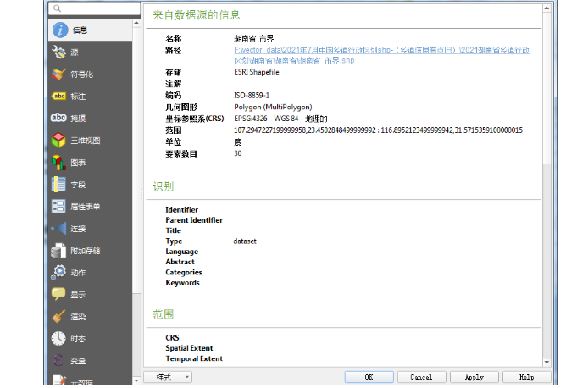Click the info panel scroll up arrow
The height and width of the screenshot is (388, 588).
546,8
